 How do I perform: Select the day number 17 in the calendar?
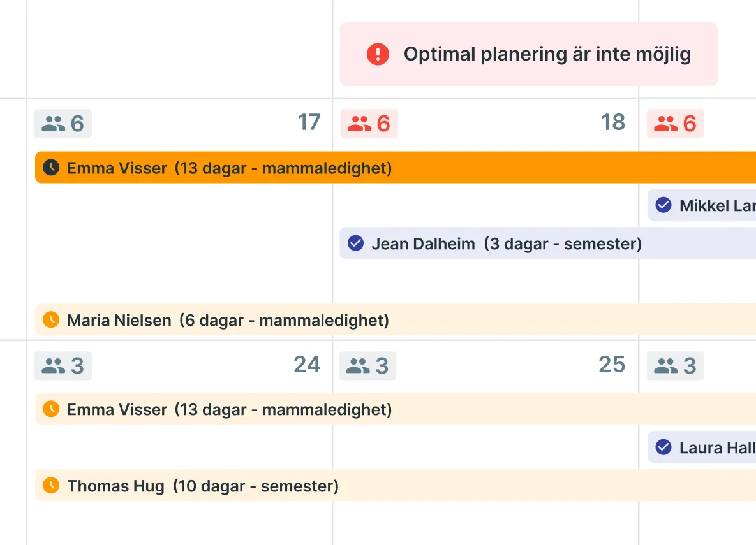point(309,122)
